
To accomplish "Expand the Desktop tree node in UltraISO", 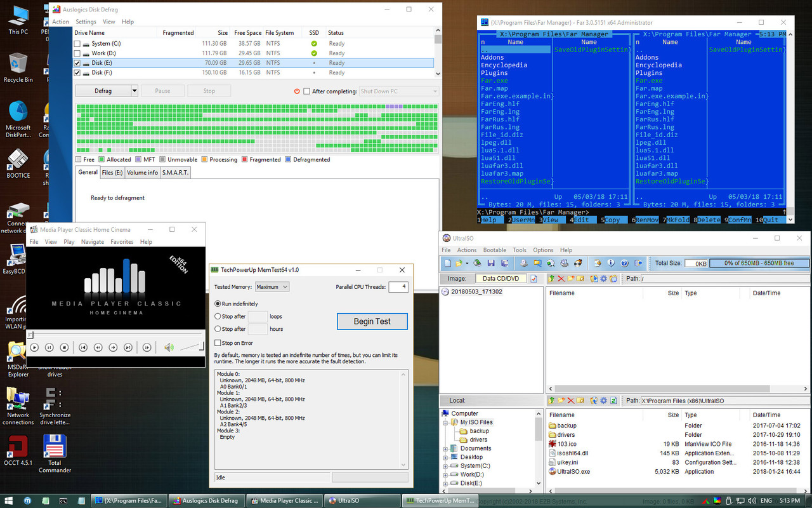I will pyautogui.click(x=446, y=457).
